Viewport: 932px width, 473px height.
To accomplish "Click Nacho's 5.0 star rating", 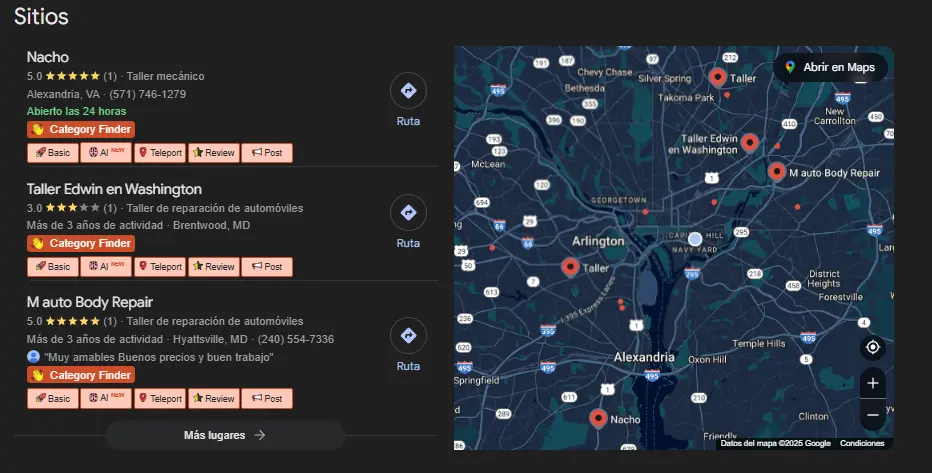I will pyautogui.click(x=71, y=76).
